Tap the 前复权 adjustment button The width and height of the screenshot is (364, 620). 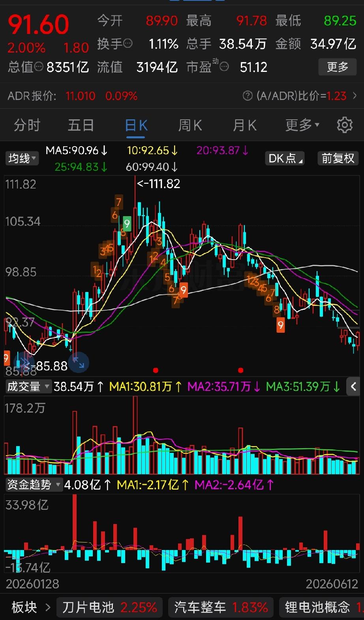click(338, 158)
